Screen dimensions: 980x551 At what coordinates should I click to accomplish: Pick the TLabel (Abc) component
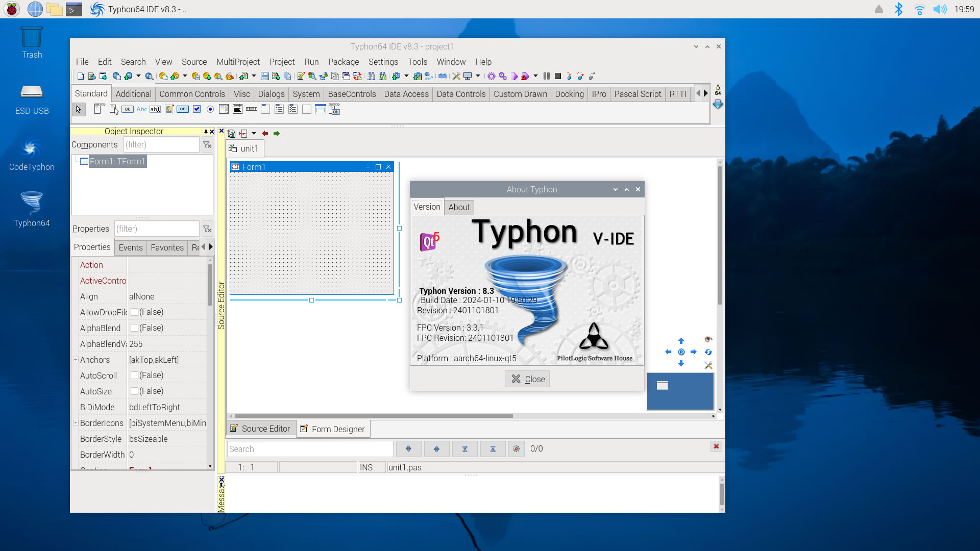click(x=141, y=109)
